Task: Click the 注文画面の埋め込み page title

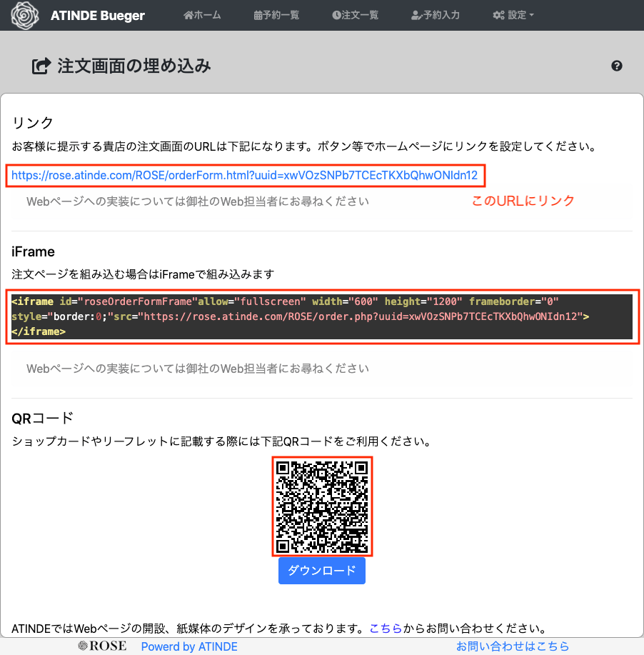Action: point(134,66)
